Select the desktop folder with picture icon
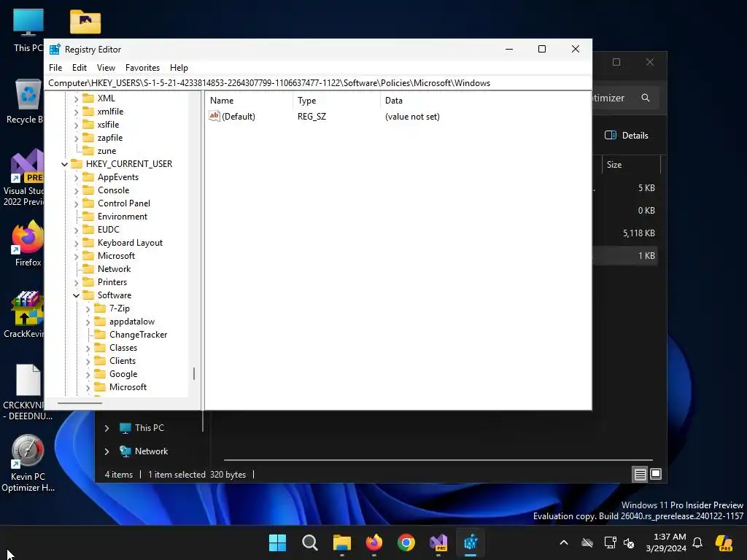747x560 pixels. coord(85,22)
